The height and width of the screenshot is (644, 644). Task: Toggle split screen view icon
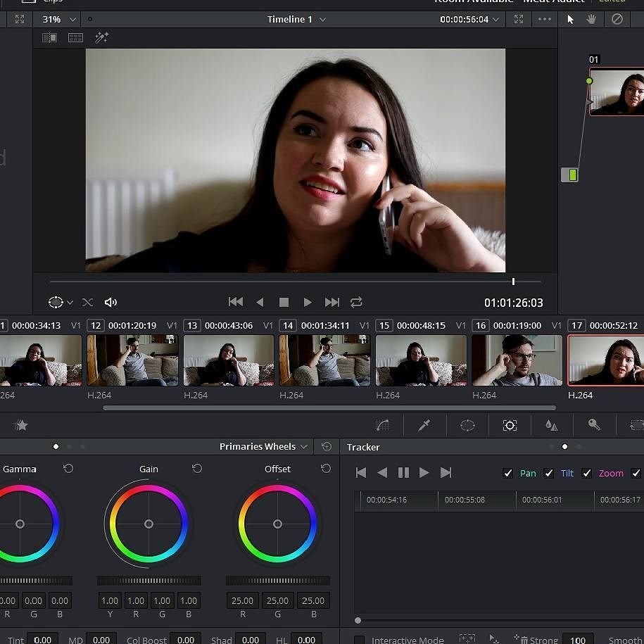click(75, 38)
